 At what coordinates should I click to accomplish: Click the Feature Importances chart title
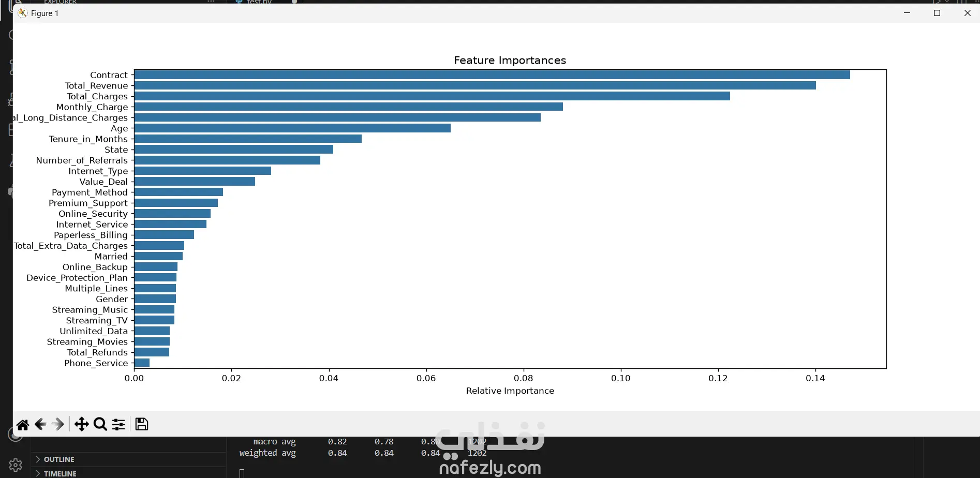(510, 60)
